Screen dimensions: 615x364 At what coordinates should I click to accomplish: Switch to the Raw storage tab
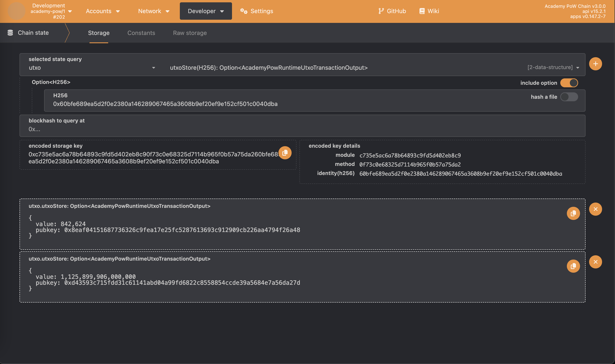point(190,33)
